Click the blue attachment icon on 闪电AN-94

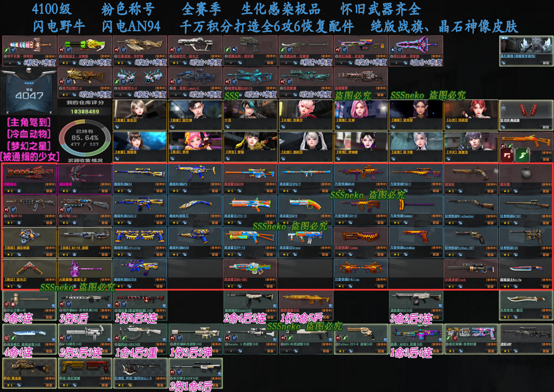(x=13, y=210)
